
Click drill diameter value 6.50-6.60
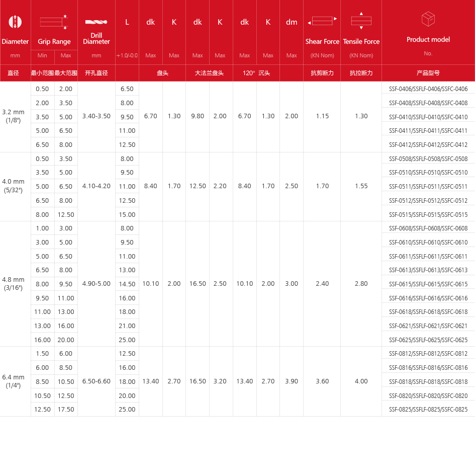coord(97,381)
